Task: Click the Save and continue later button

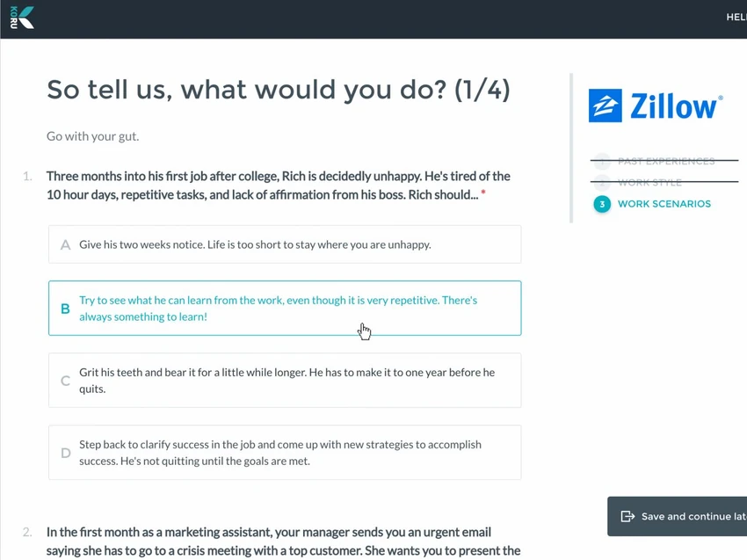Action: point(677,516)
